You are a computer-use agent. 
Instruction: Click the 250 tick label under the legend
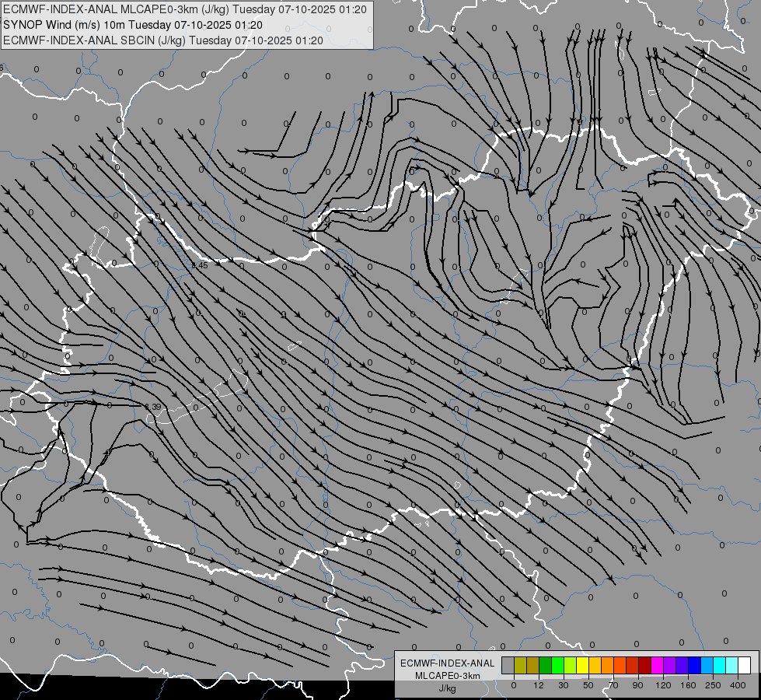tap(713, 685)
